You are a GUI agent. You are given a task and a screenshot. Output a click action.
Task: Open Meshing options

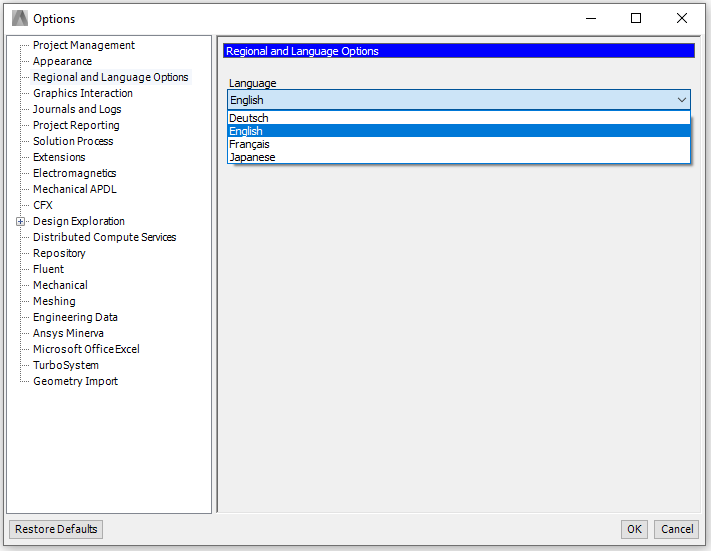tap(54, 301)
